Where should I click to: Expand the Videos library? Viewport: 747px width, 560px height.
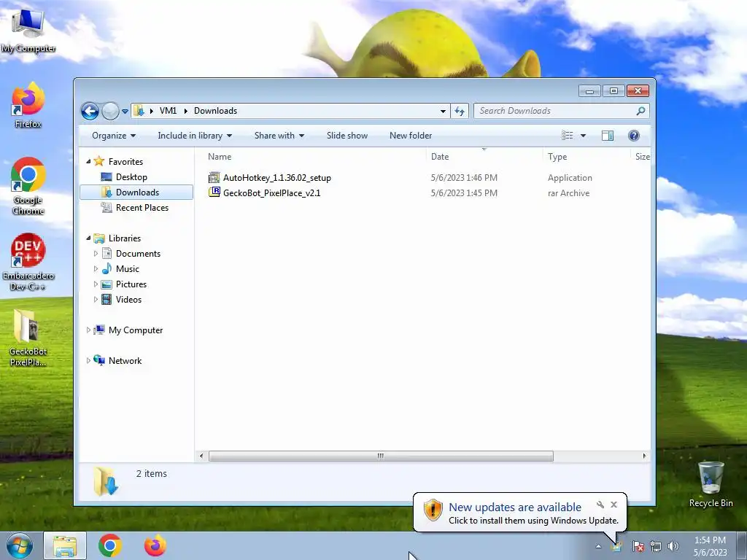96,300
